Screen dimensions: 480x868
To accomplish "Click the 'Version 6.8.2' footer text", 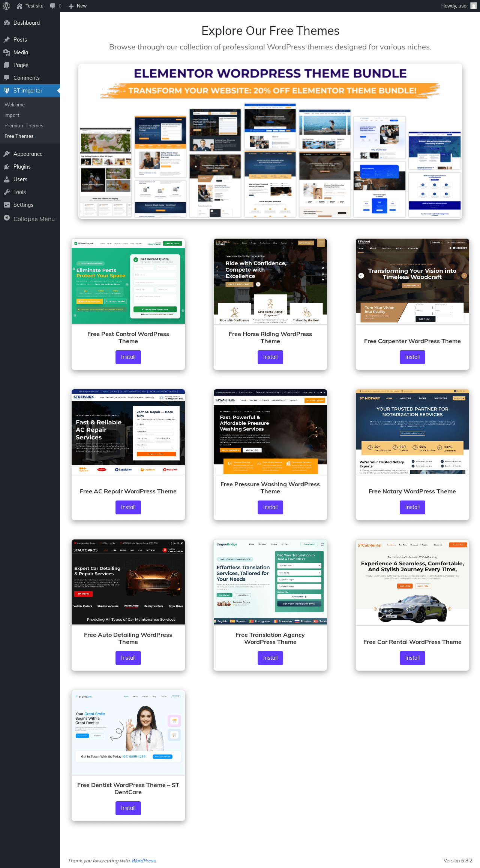I will coord(458,861).
